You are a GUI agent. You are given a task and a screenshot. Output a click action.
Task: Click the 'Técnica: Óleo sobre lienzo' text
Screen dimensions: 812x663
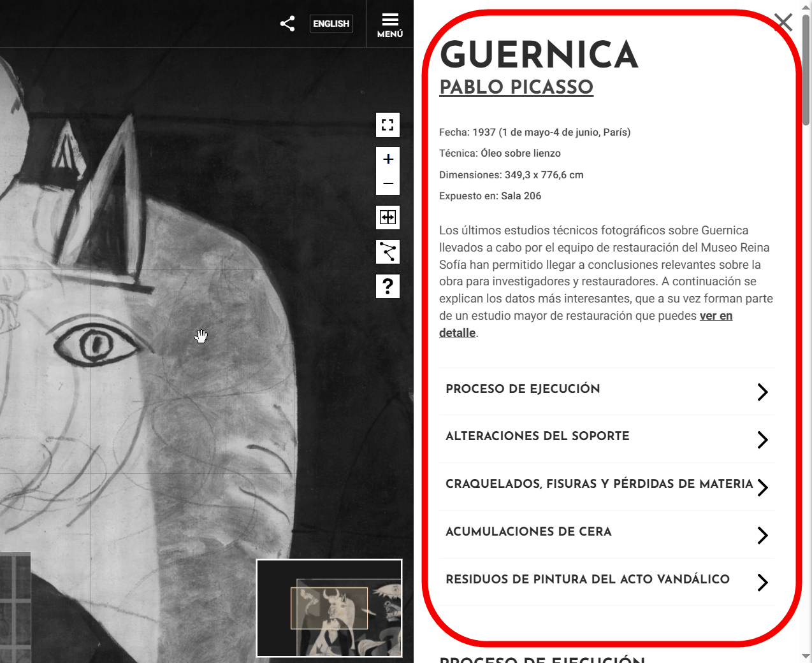[x=500, y=153]
